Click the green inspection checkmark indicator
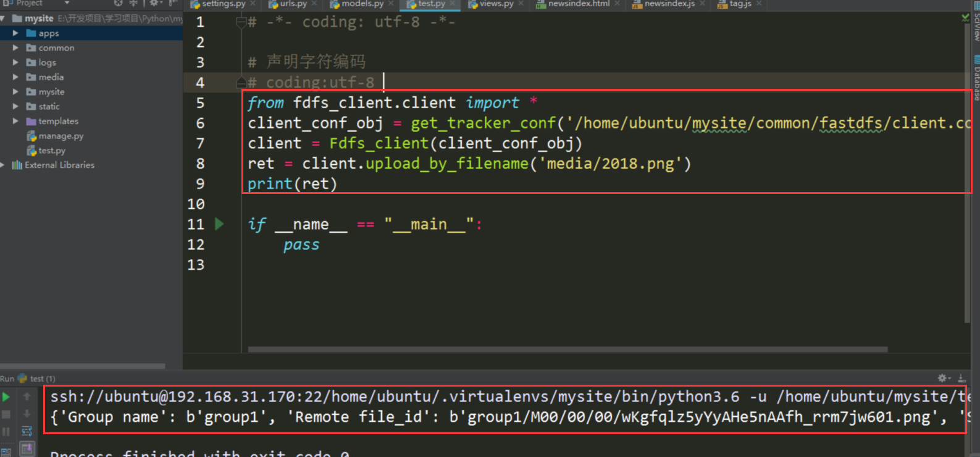The height and width of the screenshot is (457, 980). 965,18
